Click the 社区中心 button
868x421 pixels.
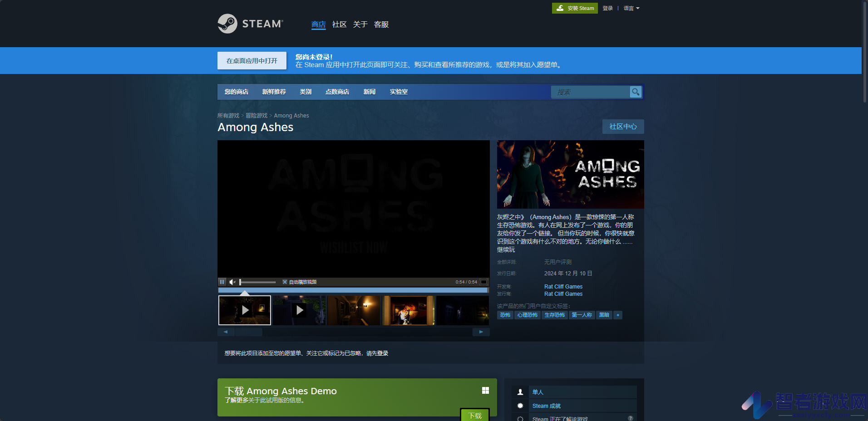(x=623, y=127)
